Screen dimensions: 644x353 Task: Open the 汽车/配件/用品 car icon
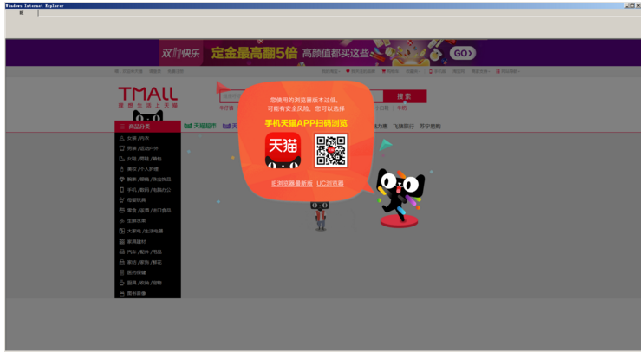coord(121,252)
